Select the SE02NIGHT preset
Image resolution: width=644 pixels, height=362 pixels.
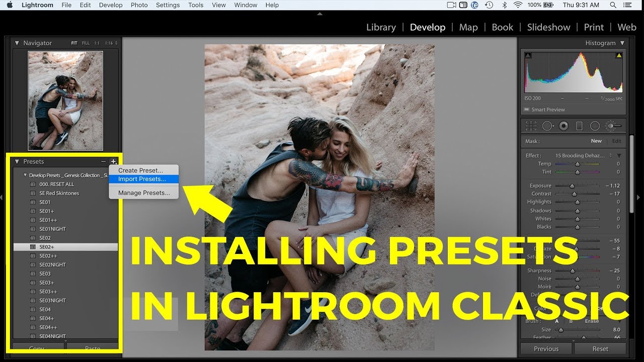52,264
